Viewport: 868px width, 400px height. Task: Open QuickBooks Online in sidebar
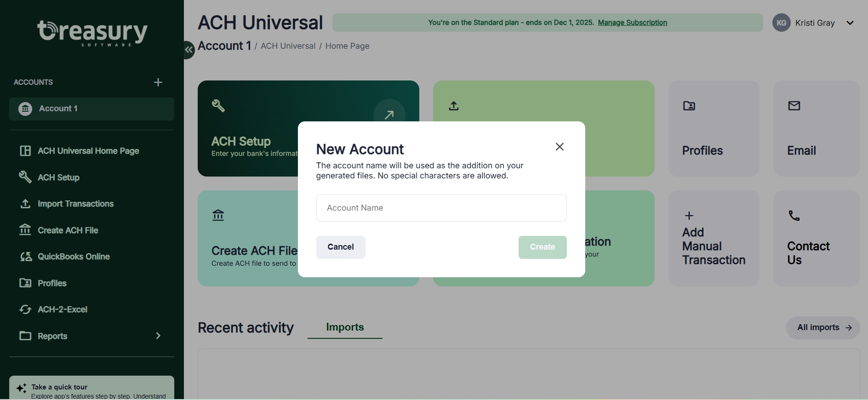pyautogui.click(x=74, y=257)
